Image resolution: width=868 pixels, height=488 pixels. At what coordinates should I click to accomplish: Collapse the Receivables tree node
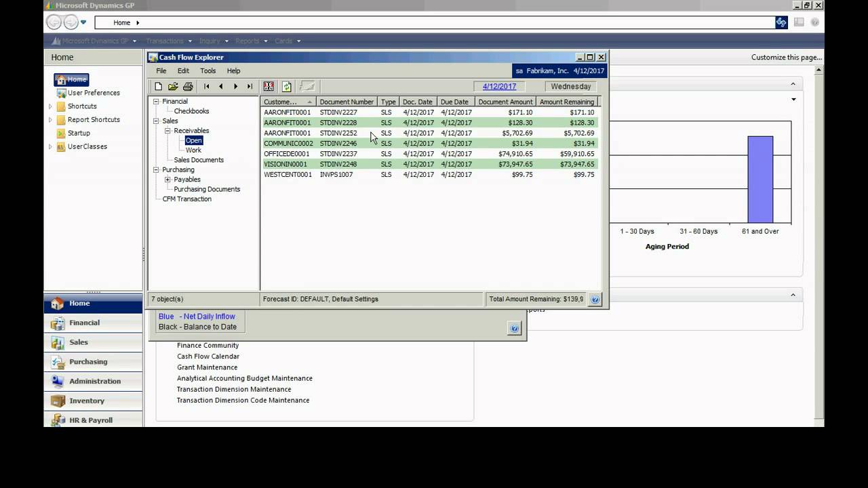tap(167, 131)
